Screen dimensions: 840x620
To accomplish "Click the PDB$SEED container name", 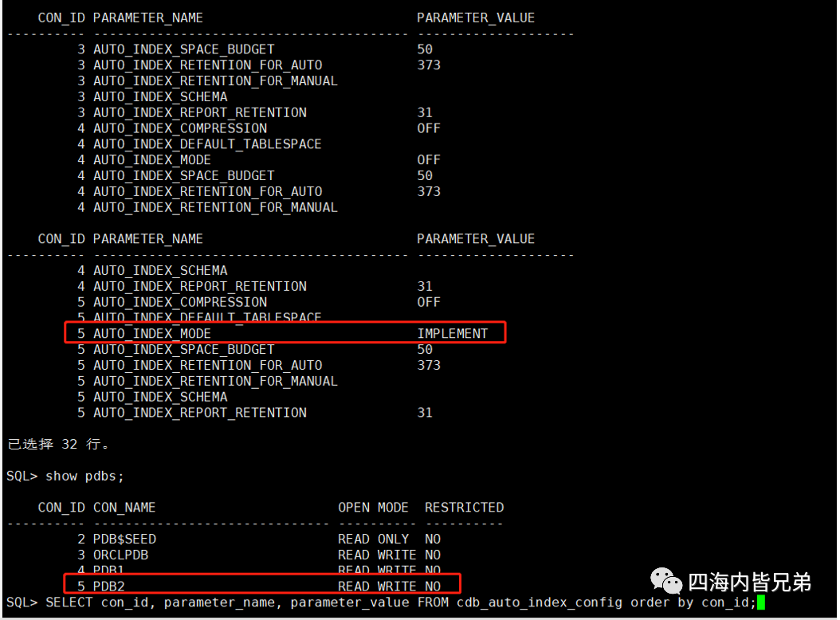I will pyautogui.click(x=125, y=539).
